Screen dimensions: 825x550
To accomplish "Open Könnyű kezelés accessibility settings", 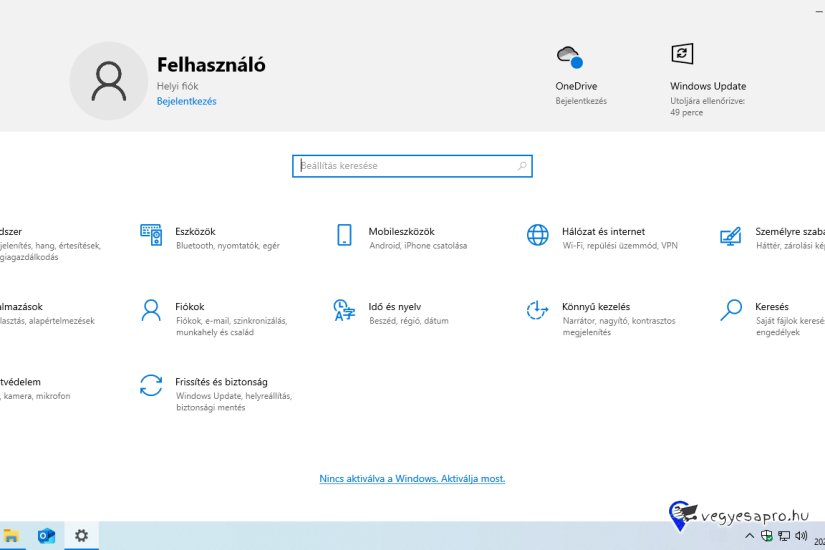I will coord(596,307).
